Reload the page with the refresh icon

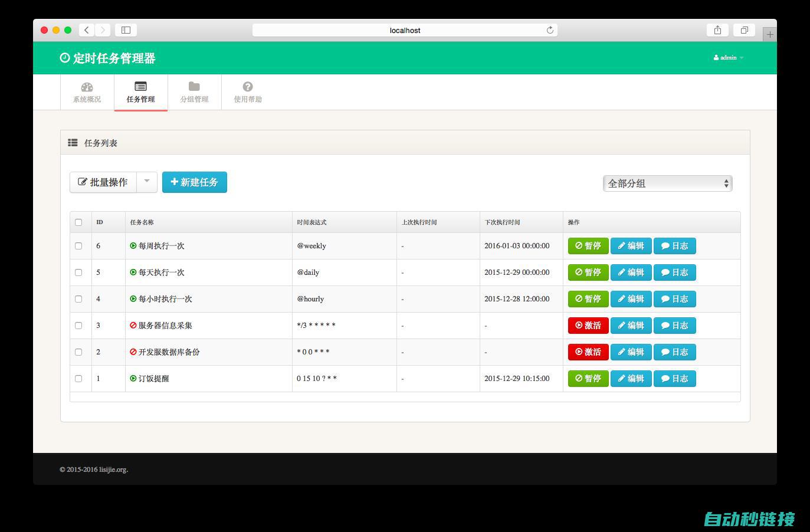tap(550, 30)
